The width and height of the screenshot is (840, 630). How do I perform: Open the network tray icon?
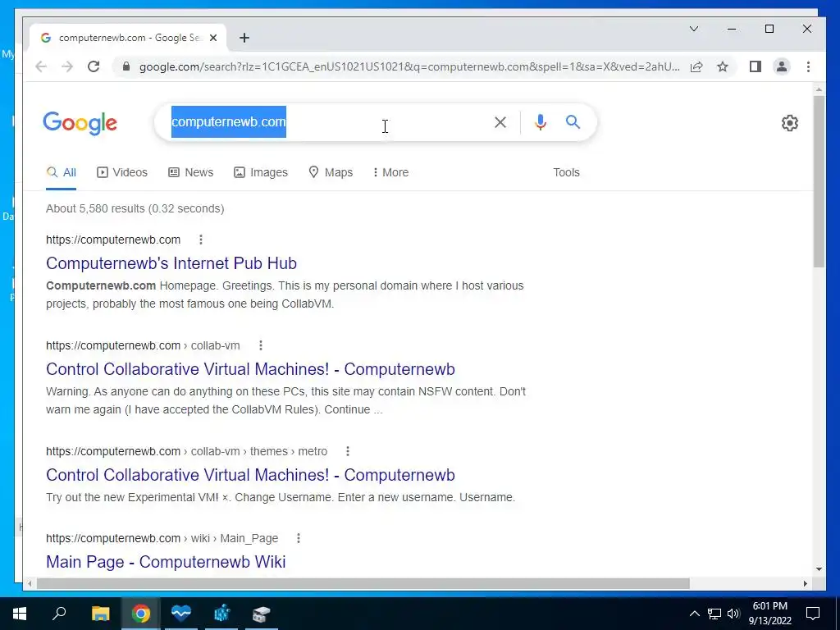point(714,614)
